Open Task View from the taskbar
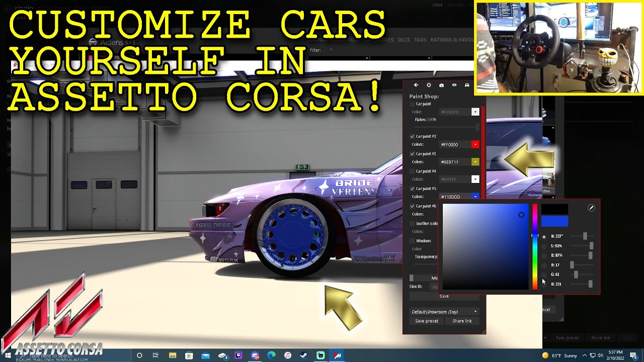The height and width of the screenshot is (362, 644). 155,355
